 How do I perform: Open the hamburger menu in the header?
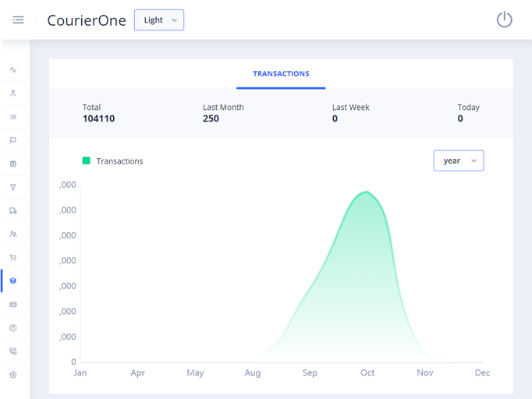tap(18, 20)
